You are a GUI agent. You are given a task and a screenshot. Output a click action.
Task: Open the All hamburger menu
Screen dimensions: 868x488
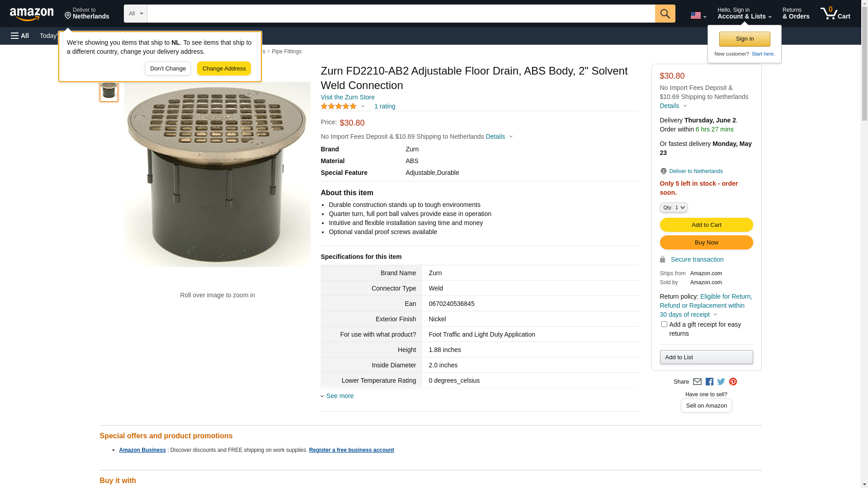tap(20, 36)
